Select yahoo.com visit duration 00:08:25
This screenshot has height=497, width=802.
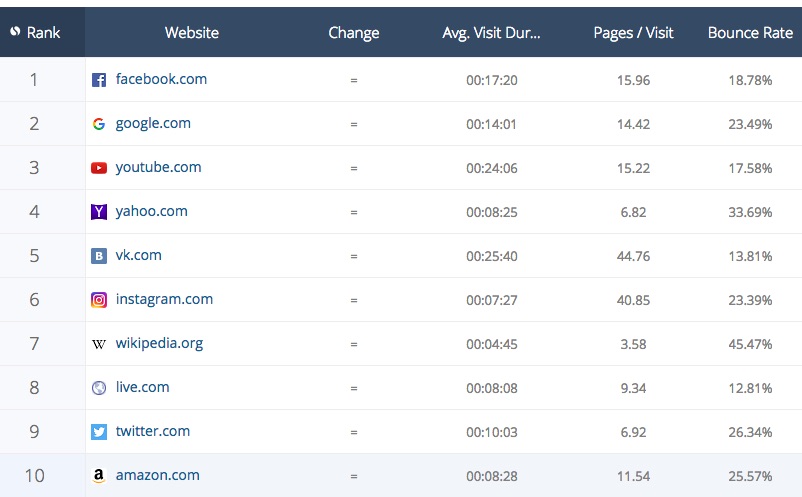[x=492, y=212]
